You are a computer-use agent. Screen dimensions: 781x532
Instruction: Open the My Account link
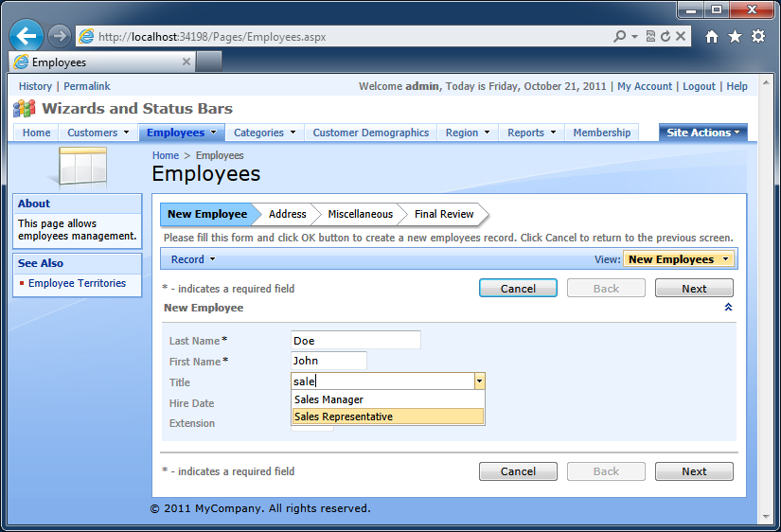pos(645,86)
